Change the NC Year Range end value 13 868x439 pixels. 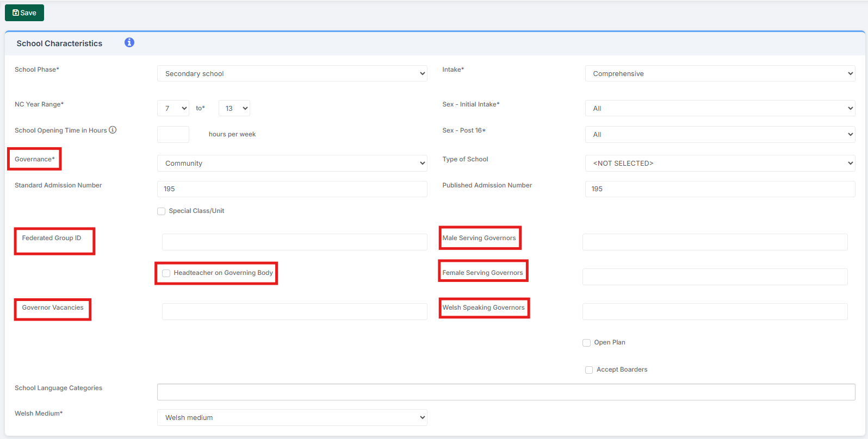click(234, 108)
